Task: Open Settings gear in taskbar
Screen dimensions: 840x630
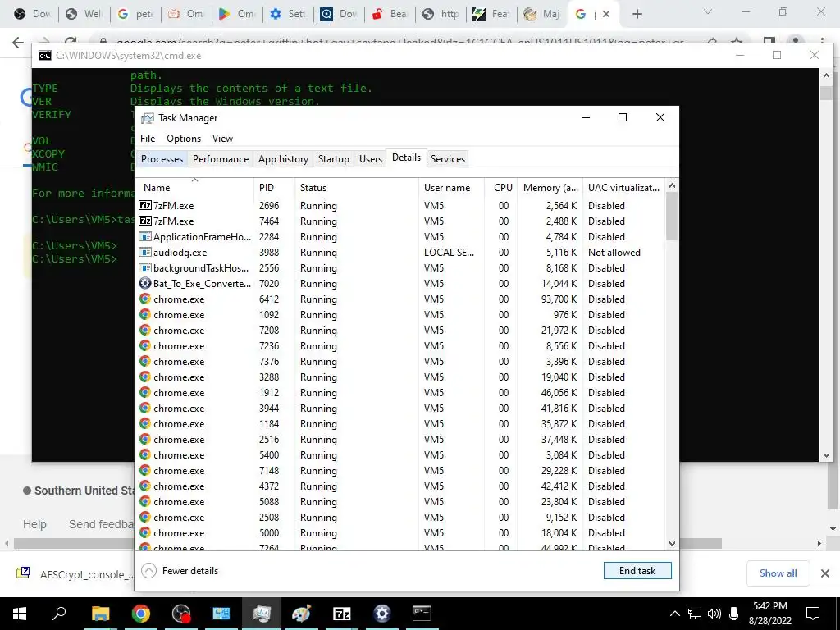Action: click(382, 614)
